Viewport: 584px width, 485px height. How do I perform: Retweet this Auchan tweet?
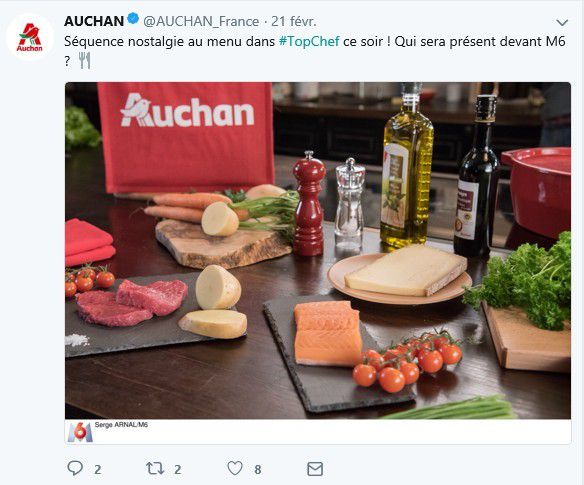tap(155, 469)
